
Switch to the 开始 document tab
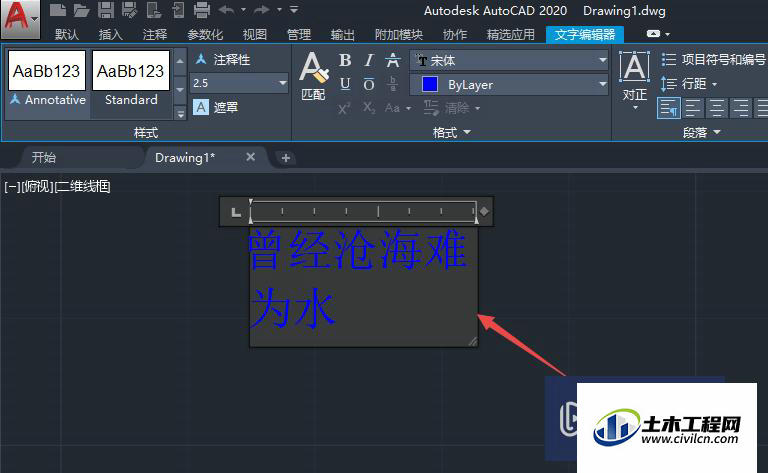[x=44, y=158]
